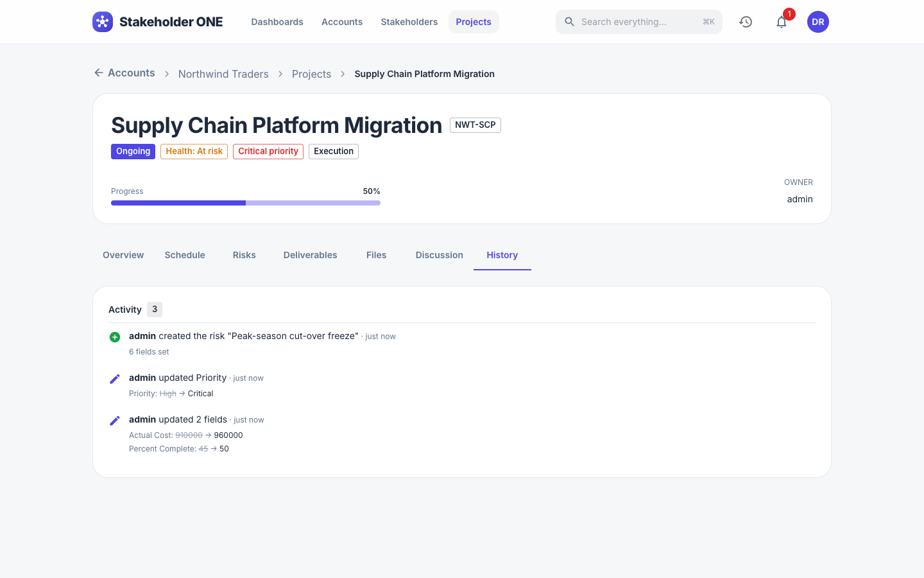Click the Activity count badge 3
This screenshot has height=578, width=924.
[155, 310]
